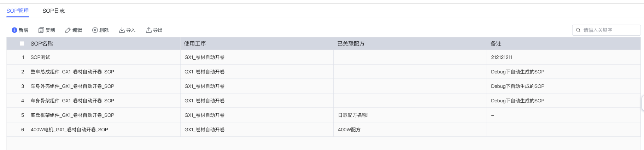Select the SOP测试 row
Screen dimensions: 644x150
tap(40, 57)
